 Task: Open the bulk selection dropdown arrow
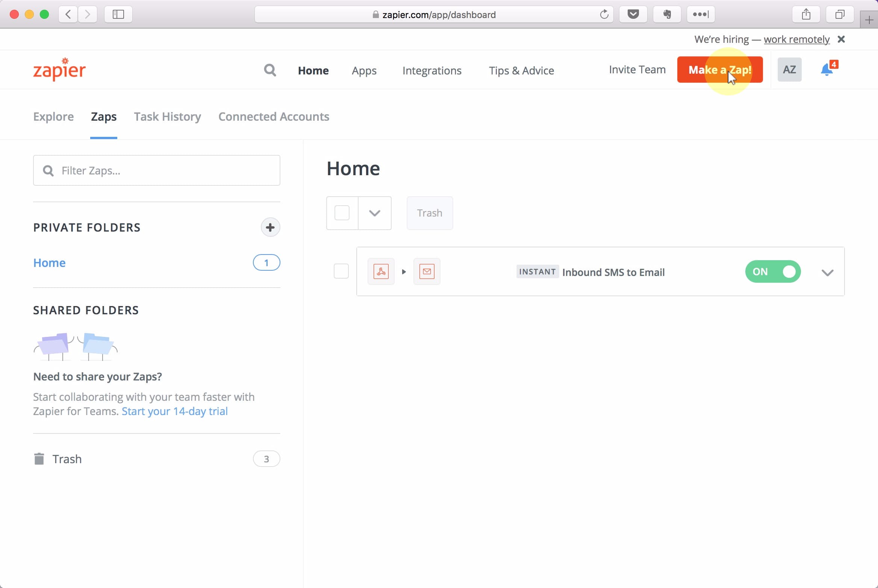tap(375, 213)
